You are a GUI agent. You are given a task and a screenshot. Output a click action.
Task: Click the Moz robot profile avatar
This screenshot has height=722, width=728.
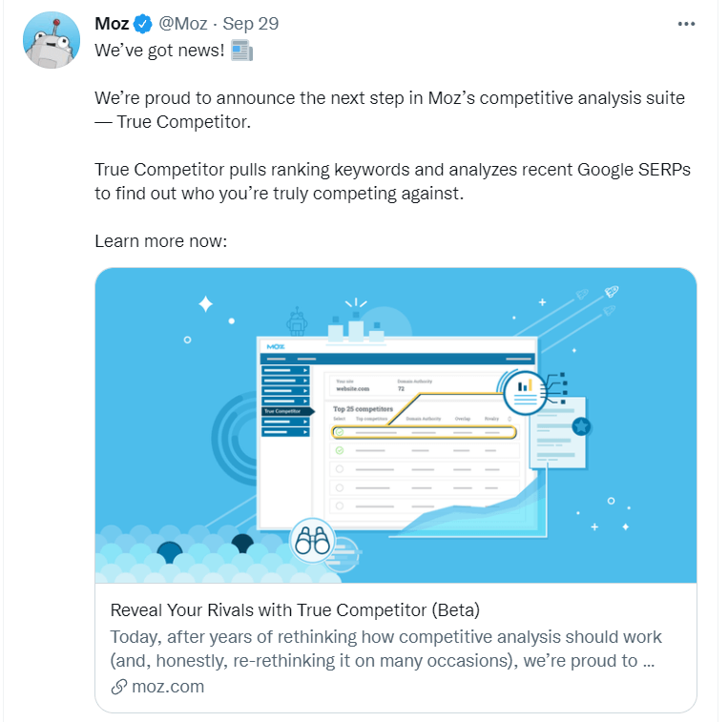pyautogui.click(x=52, y=39)
